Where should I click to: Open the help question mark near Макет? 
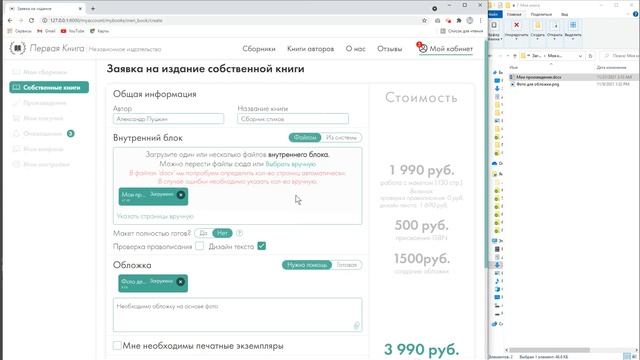point(240,233)
